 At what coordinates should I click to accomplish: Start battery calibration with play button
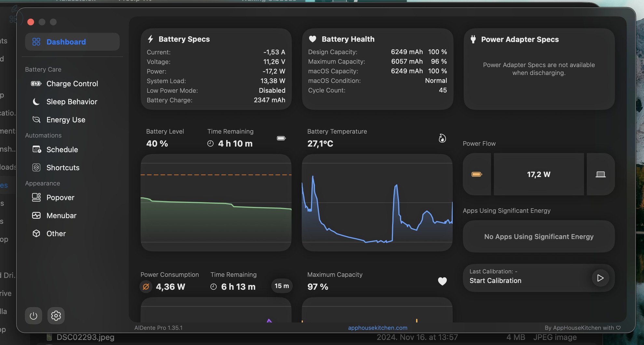[x=600, y=278]
